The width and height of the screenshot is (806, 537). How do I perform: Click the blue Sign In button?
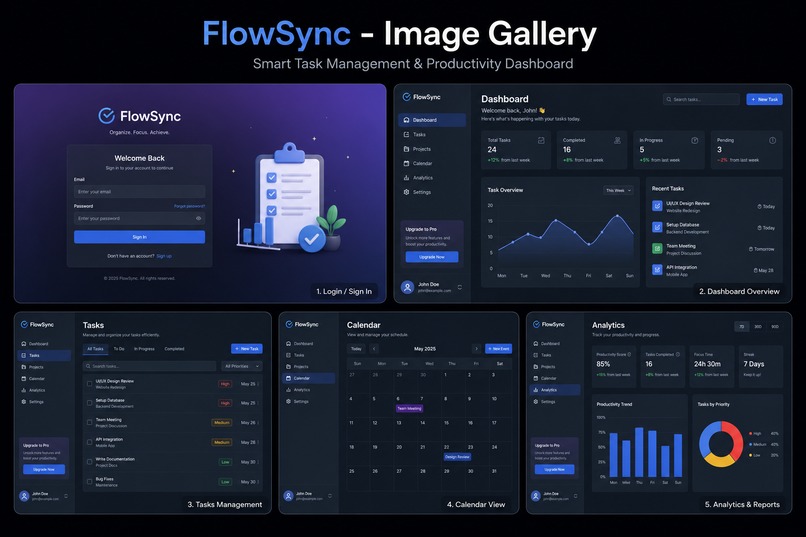point(139,237)
